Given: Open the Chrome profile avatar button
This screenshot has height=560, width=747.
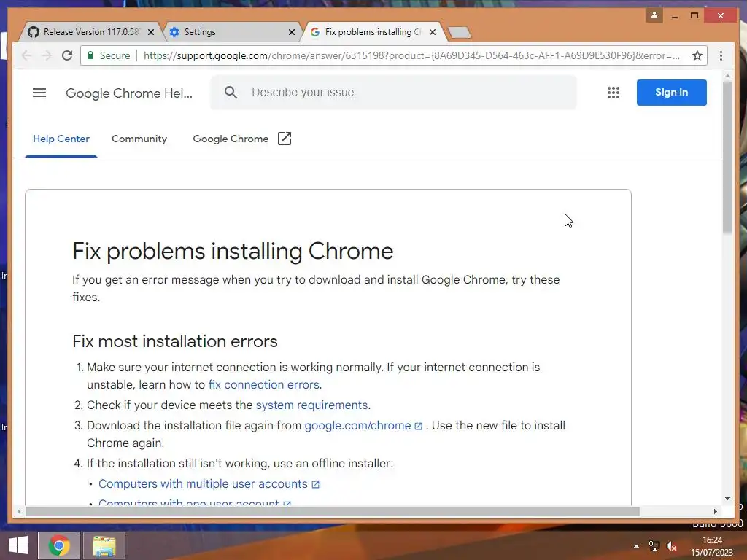Looking at the screenshot, I should pyautogui.click(x=654, y=15).
